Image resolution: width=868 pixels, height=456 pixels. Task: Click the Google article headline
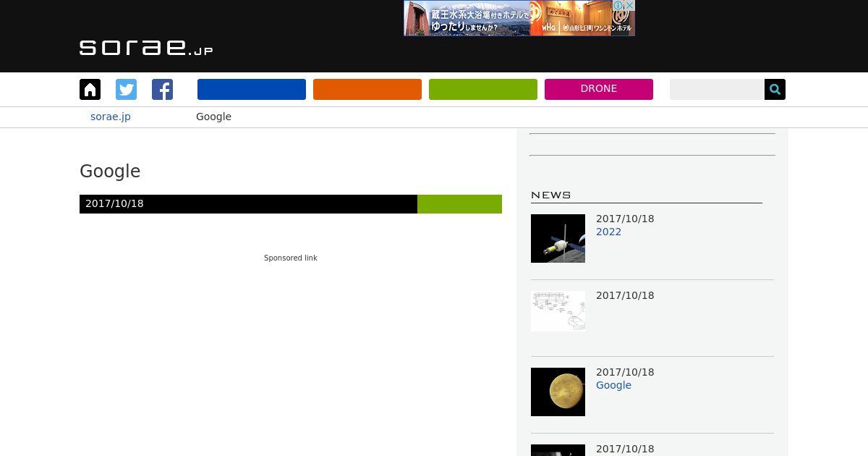[x=110, y=172]
